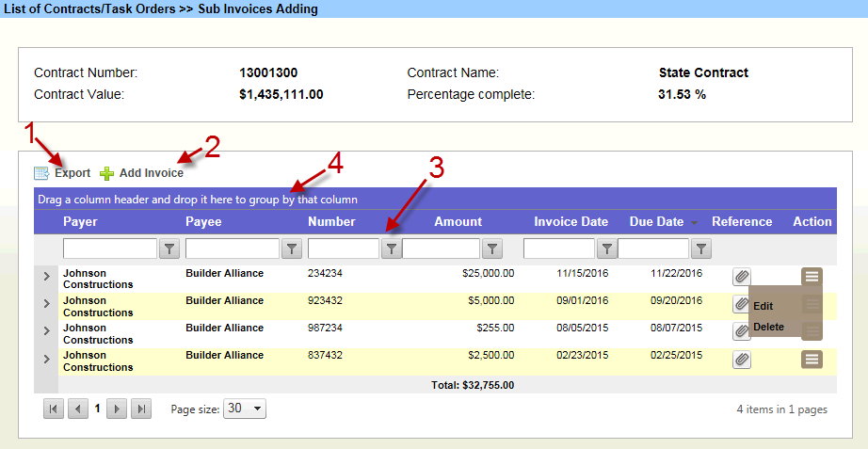868x449 pixels.
Task: Open the action menu for invoice 837432
Action: [812, 359]
